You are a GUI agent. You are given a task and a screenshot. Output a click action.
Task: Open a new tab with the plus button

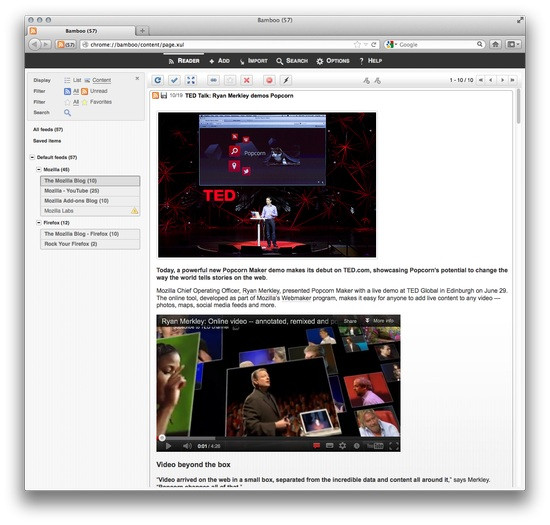(142, 31)
